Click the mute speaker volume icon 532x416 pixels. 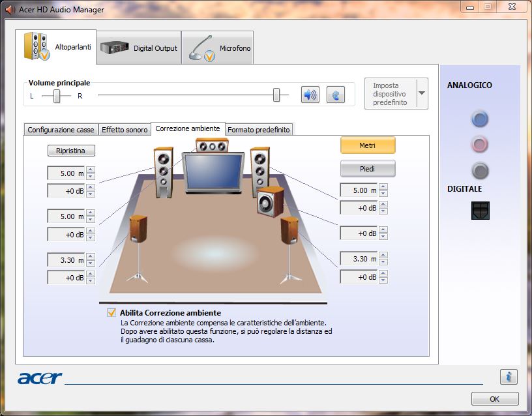(x=310, y=95)
